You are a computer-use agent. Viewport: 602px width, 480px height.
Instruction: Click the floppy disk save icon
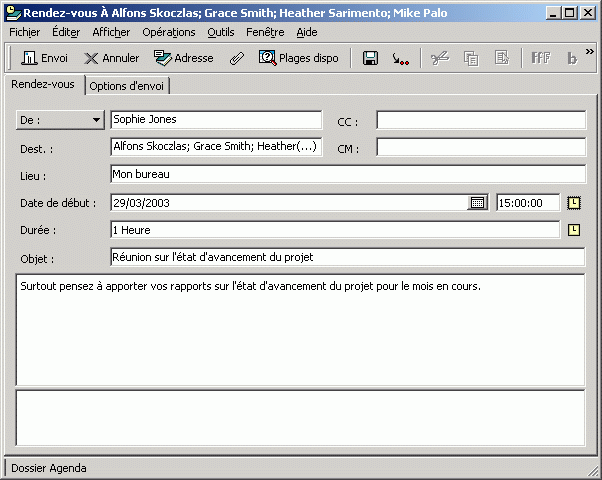click(x=370, y=58)
